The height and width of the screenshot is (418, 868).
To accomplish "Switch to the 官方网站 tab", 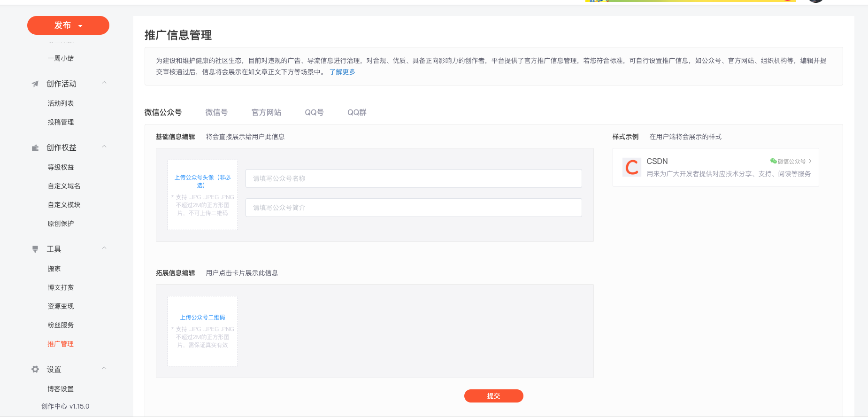I will [x=266, y=113].
